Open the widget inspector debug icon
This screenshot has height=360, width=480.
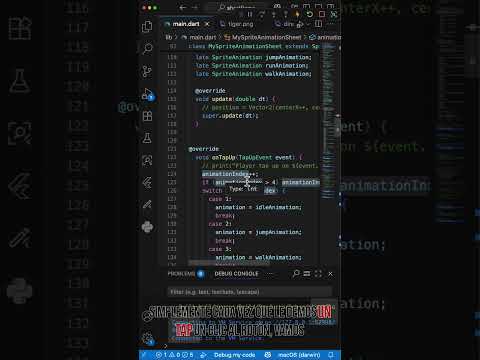(334, 14)
